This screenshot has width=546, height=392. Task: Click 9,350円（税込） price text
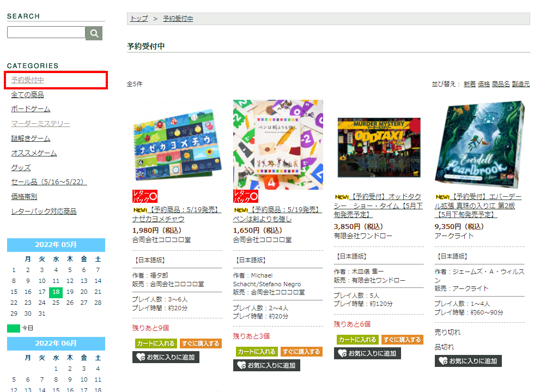click(x=459, y=227)
